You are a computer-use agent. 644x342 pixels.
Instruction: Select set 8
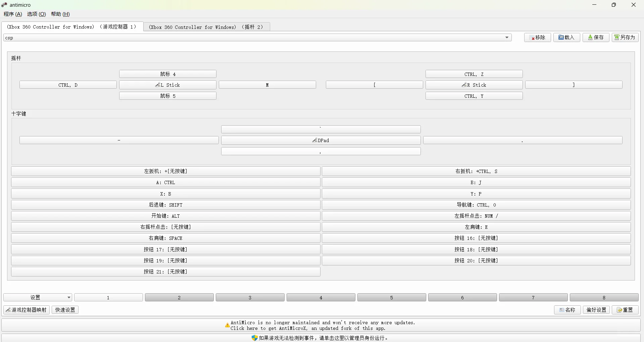coord(604,298)
